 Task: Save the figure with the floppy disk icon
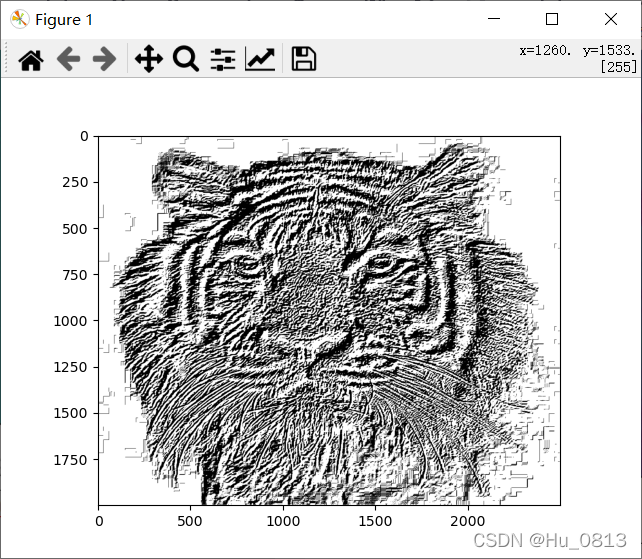click(303, 59)
